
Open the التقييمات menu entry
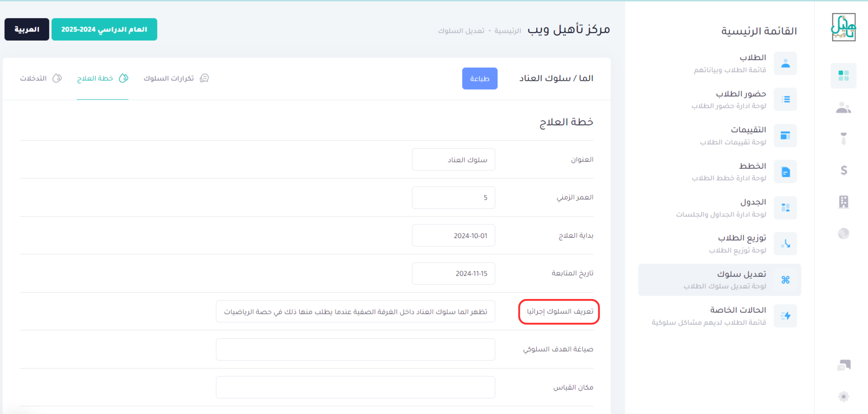[719, 135]
